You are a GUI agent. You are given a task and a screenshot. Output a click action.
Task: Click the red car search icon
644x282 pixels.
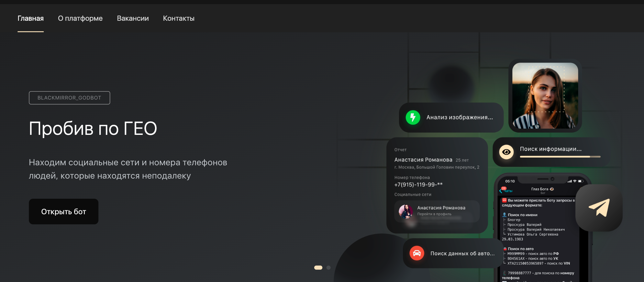click(417, 253)
